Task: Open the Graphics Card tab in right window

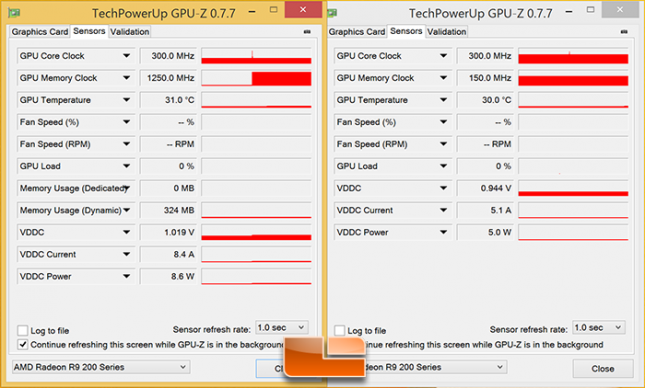Action: [x=357, y=32]
